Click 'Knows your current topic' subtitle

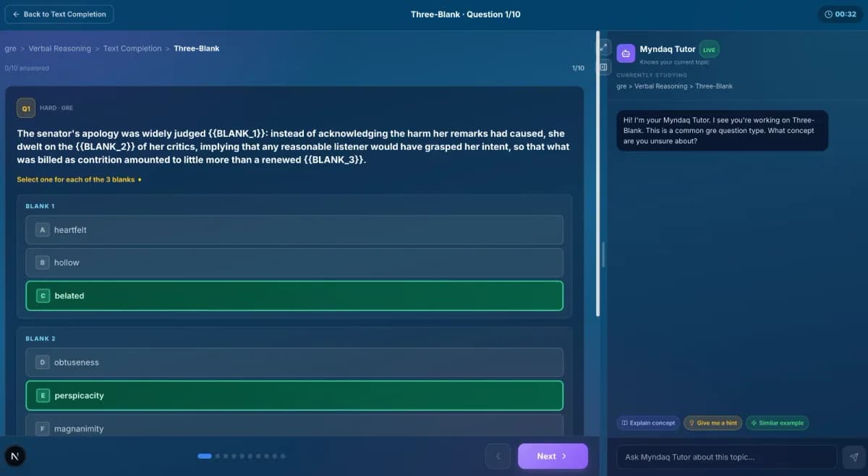[x=674, y=62]
